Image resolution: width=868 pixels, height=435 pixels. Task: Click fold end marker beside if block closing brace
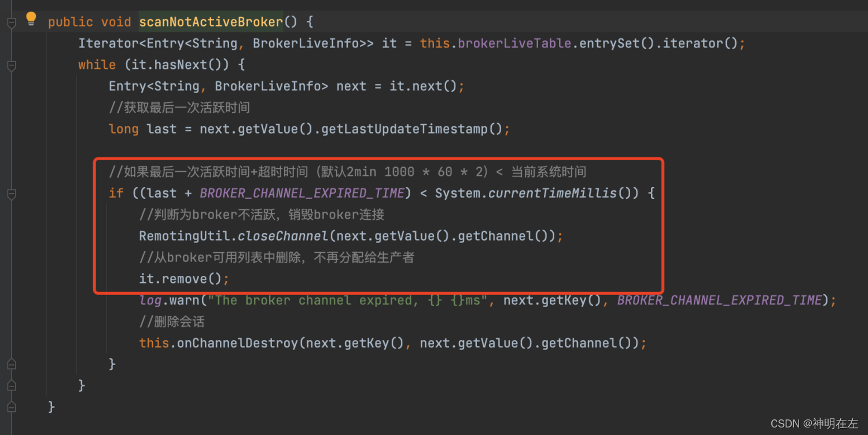coord(11,364)
